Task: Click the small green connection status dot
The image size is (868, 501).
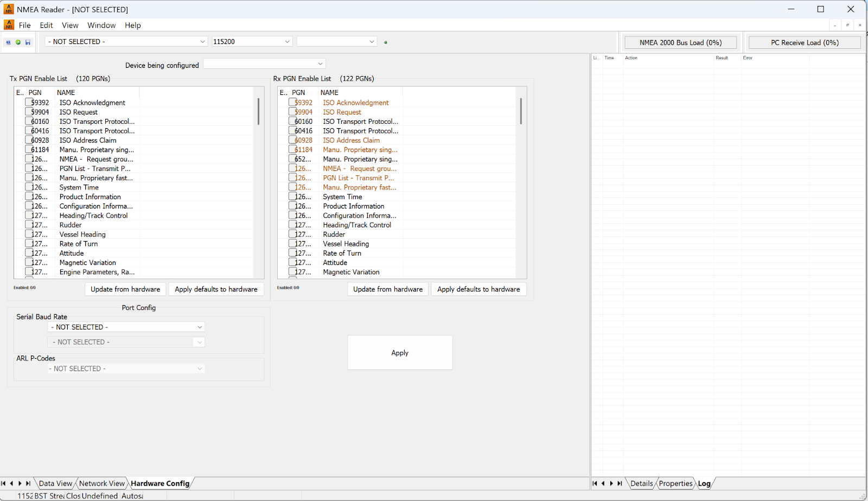Action: coord(386,42)
